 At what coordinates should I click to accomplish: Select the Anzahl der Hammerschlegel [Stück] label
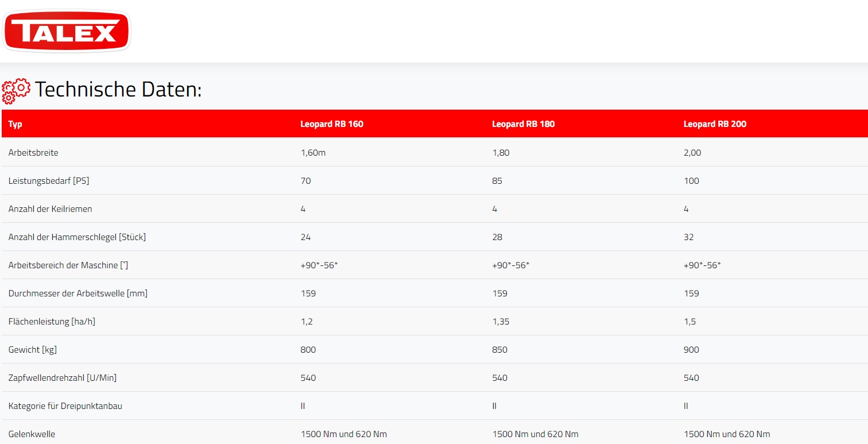(x=77, y=237)
